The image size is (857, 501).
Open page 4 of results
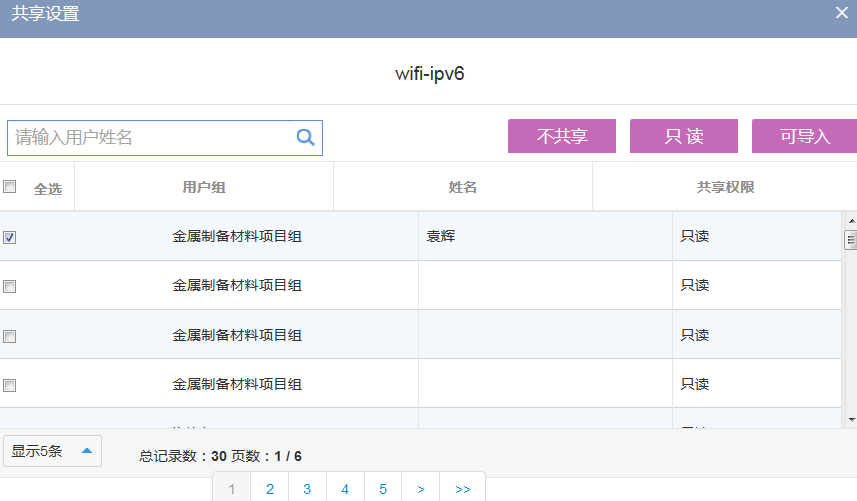(345, 489)
